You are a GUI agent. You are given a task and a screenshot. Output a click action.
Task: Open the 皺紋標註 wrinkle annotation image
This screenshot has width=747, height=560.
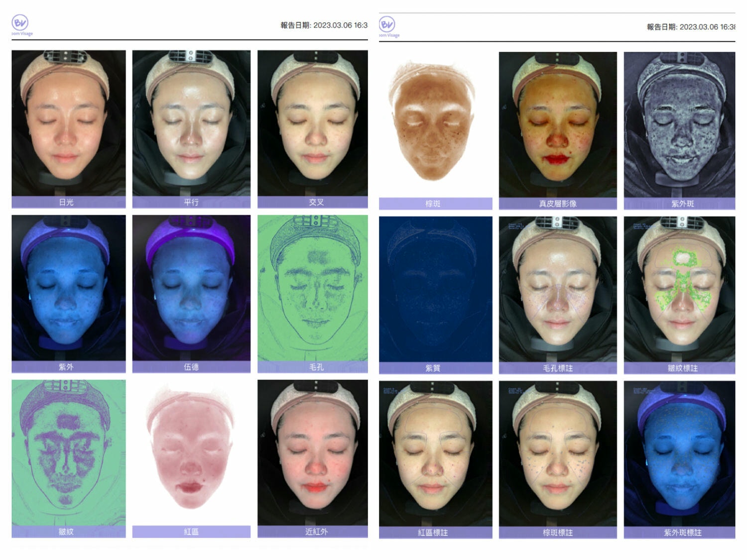point(679,289)
